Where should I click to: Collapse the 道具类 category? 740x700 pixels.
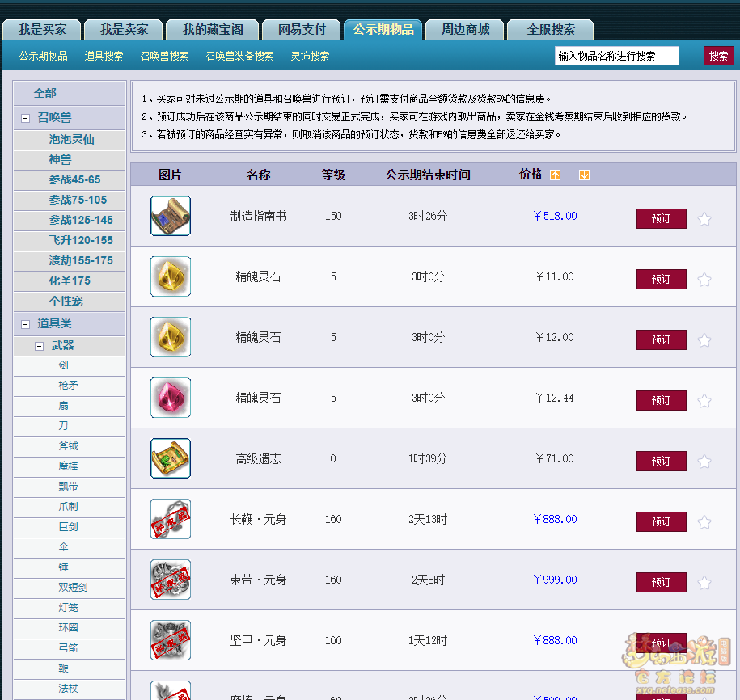pos(26,324)
